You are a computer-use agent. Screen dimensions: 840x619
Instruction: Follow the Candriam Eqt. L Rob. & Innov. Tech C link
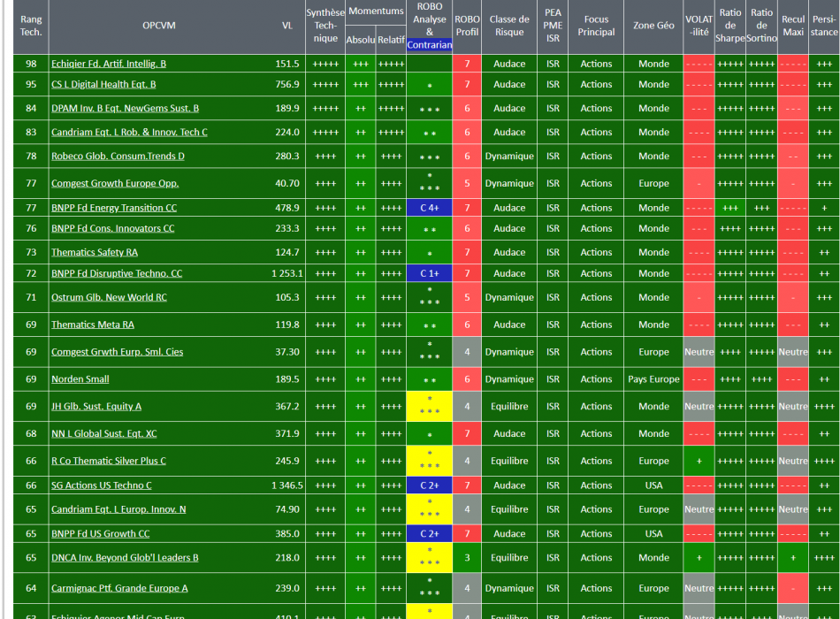coord(129,132)
